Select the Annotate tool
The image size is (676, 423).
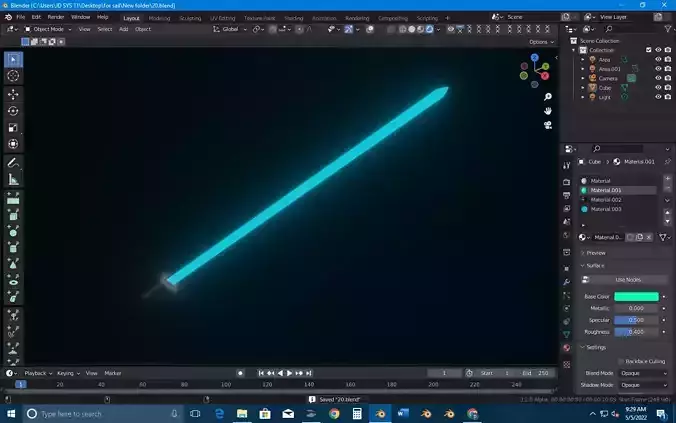point(13,163)
